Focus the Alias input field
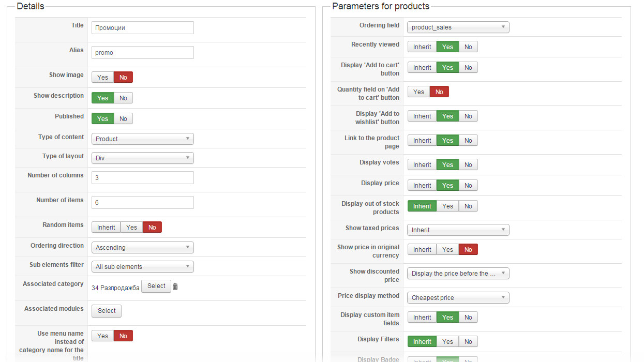 coord(142,52)
